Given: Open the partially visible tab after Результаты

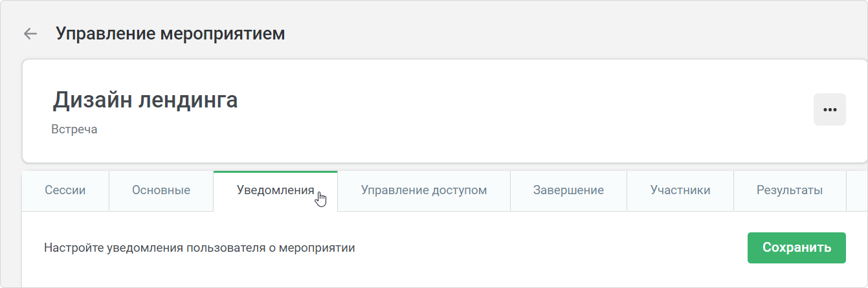Looking at the screenshot, I should point(857,190).
